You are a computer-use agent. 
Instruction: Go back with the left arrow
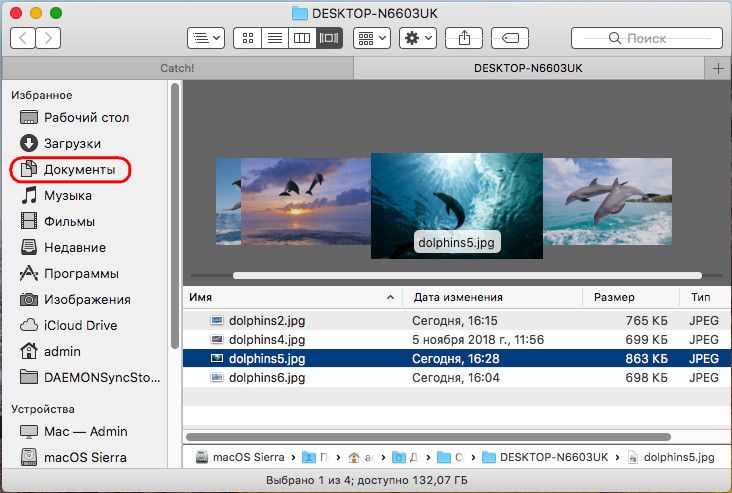coord(23,38)
